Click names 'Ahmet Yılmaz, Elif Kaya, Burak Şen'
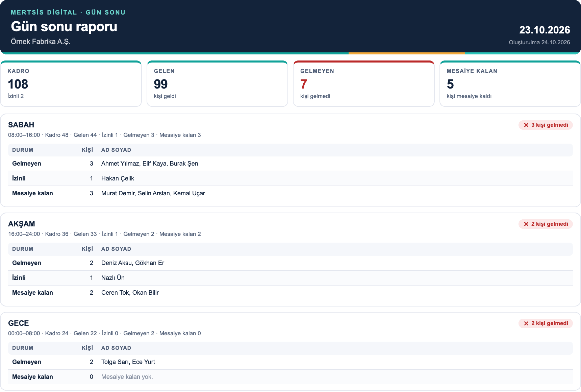Viewport: 581px width, 392px height. [x=150, y=164]
